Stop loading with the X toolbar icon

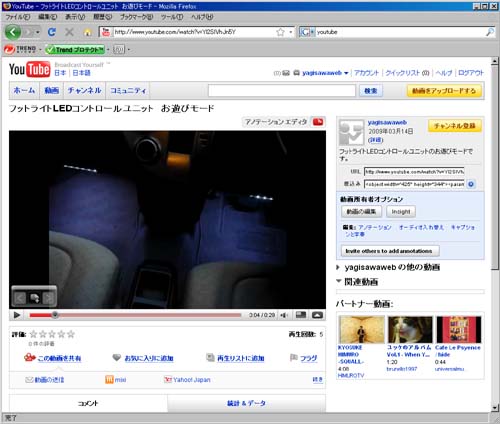point(69,32)
